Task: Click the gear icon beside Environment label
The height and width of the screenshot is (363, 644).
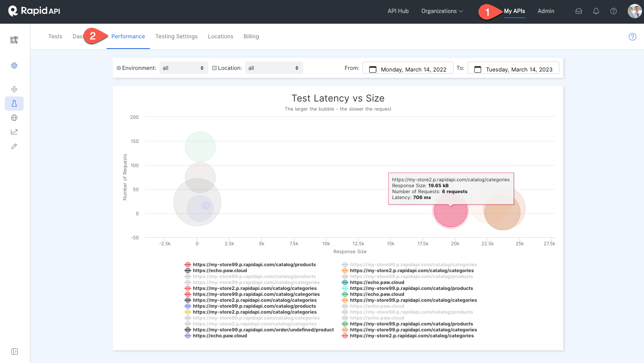Action: pyautogui.click(x=119, y=68)
